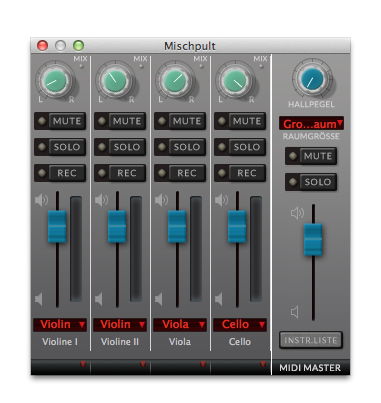Click the Violine II volume fader handle
Image resolution: width=381 pixels, height=403 pixels.
pyautogui.click(x=117, y=226)
